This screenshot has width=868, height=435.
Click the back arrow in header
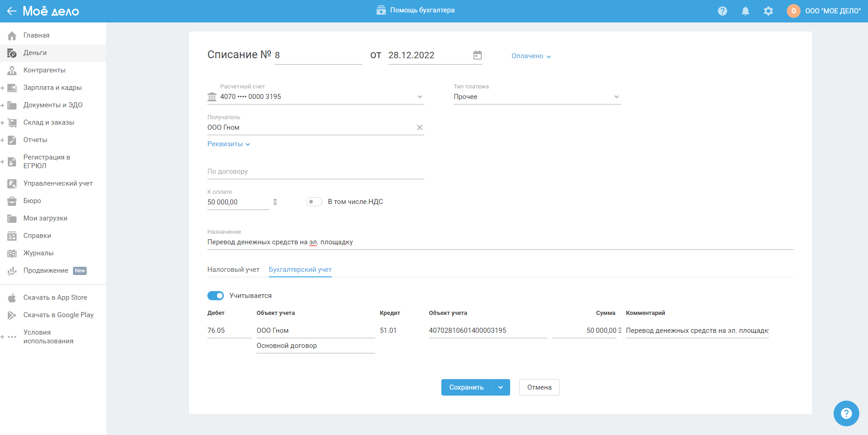click(x=12, y=11)
